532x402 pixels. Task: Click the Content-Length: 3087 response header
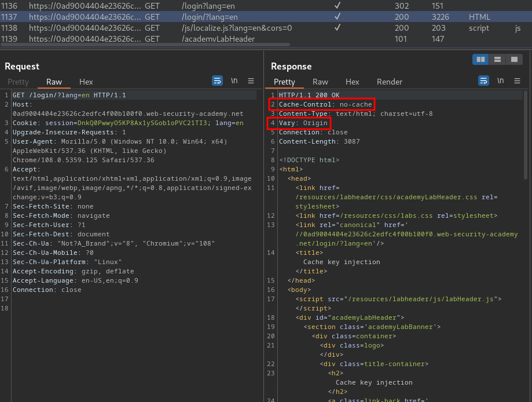coord(320,141)
